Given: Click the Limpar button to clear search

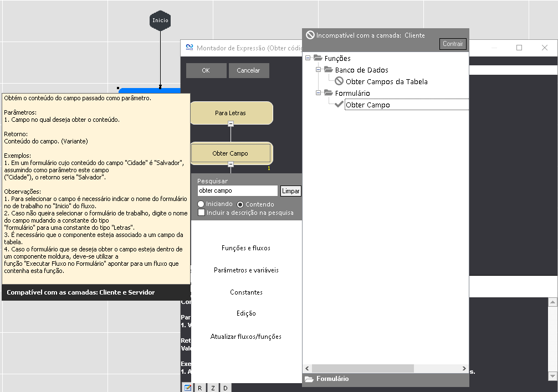Looking at the screenshot, I should click(x=290, y=191).
